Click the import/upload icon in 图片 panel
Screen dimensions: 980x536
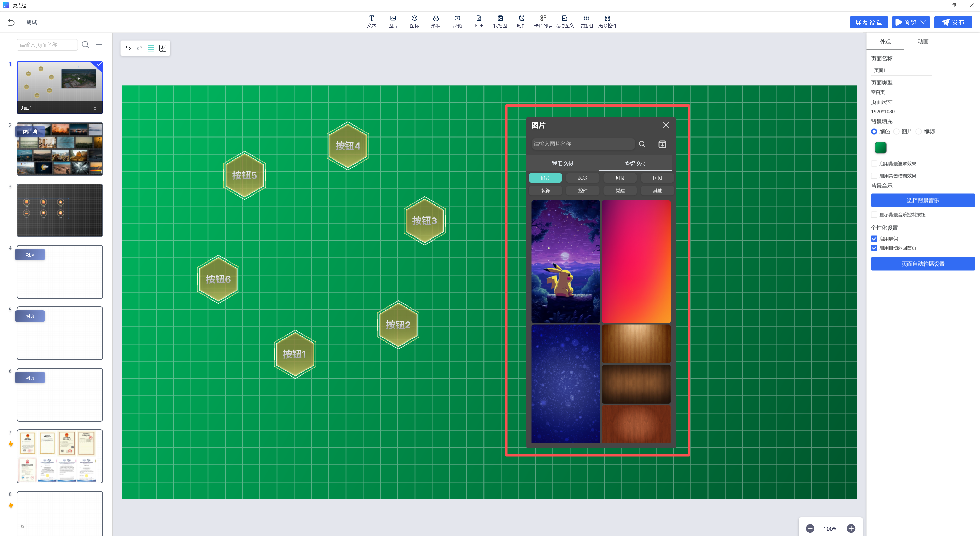click(x=662, y=144)
